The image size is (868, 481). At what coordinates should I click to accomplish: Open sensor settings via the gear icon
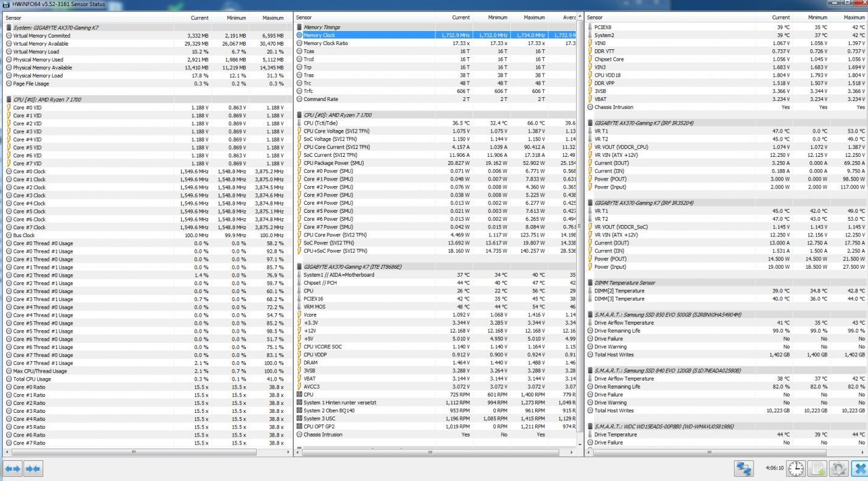(x=839, y=468)
